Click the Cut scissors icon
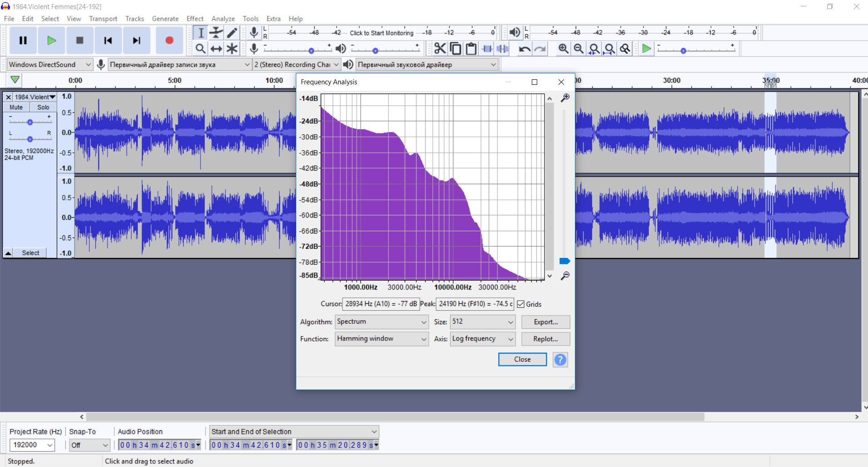The width and height of the screenshot is (868, 467). coord(440,49)
